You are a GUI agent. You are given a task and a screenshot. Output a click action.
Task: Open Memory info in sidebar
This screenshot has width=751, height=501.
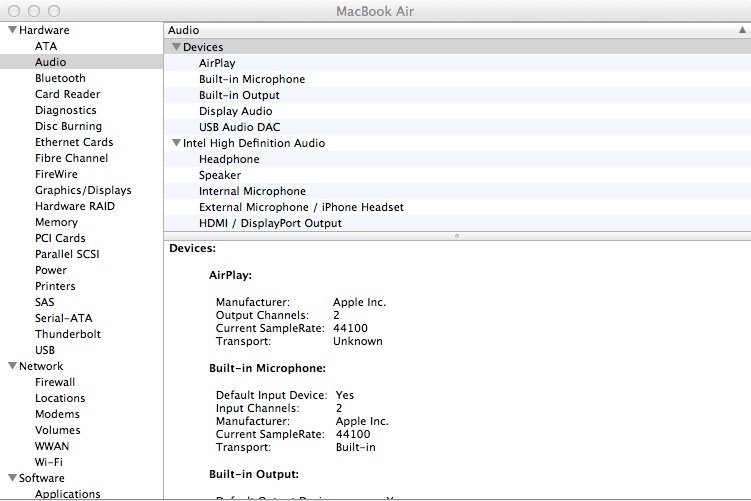pos(56,222)
